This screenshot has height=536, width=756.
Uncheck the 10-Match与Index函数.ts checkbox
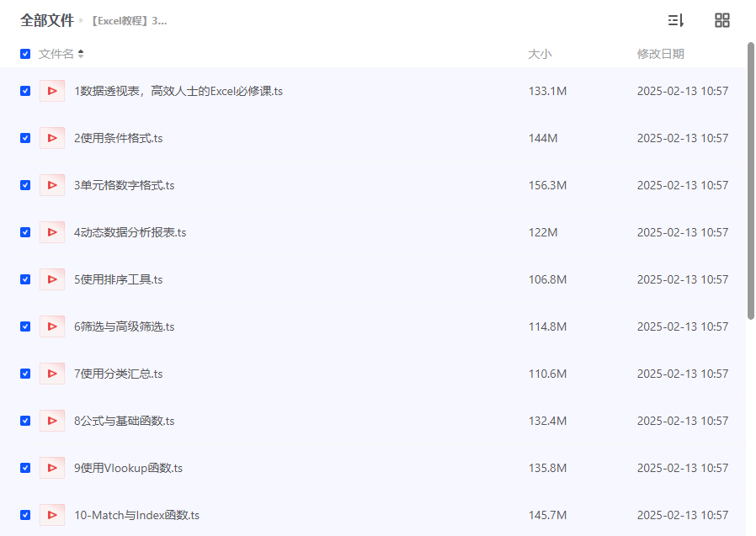[x=25, y=515]
